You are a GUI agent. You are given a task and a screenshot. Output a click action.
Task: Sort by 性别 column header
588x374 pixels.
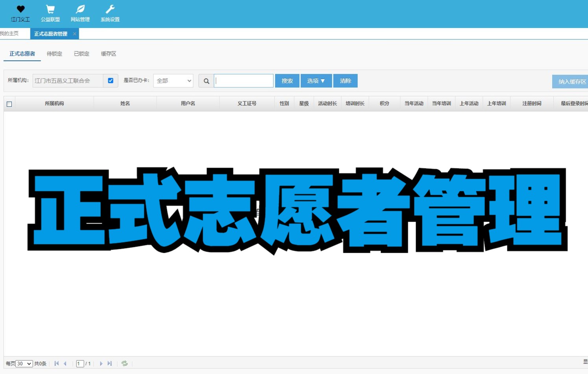tap(284, 104)
